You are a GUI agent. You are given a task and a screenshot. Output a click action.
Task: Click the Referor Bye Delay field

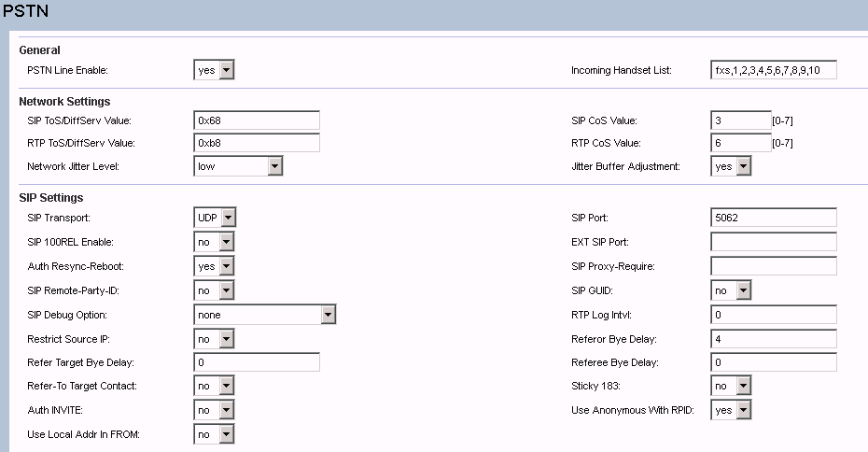(x=774, y=339)
